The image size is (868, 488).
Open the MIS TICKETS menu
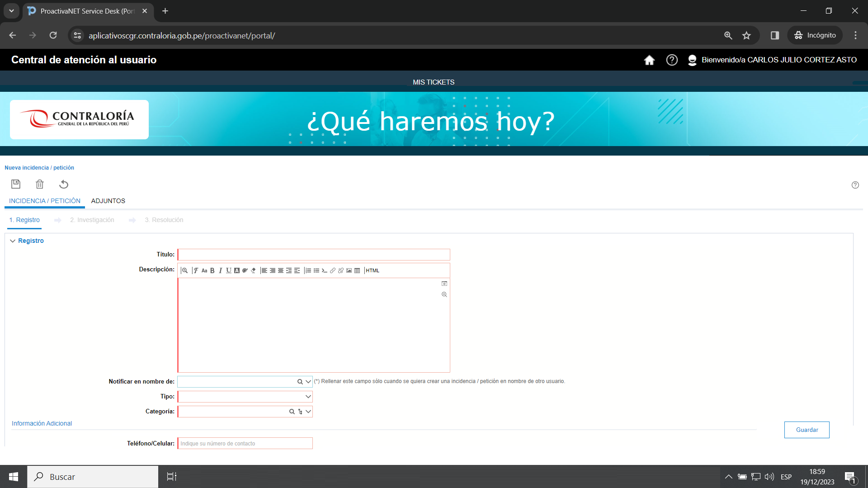coord(433,82)
